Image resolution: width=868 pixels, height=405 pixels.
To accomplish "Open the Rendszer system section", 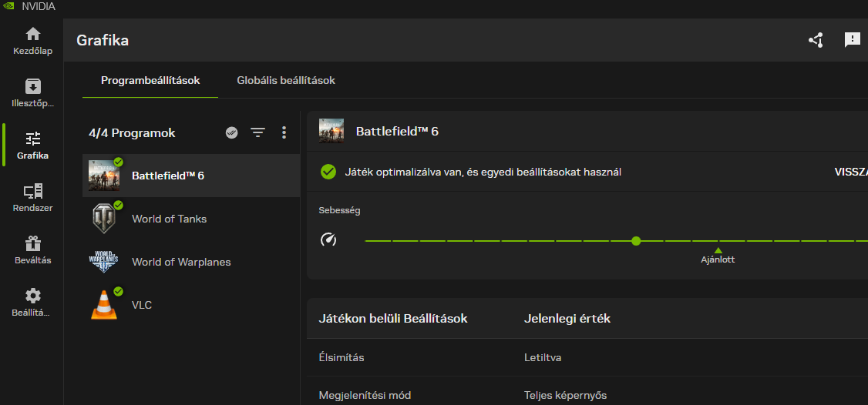I will point(32,198).
